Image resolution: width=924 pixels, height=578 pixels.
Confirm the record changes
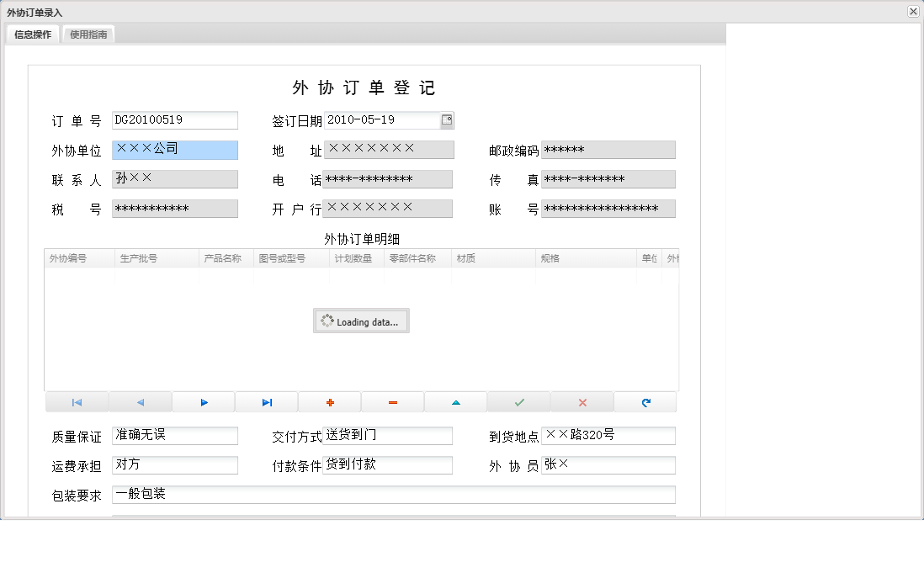[x=518, y=401]
